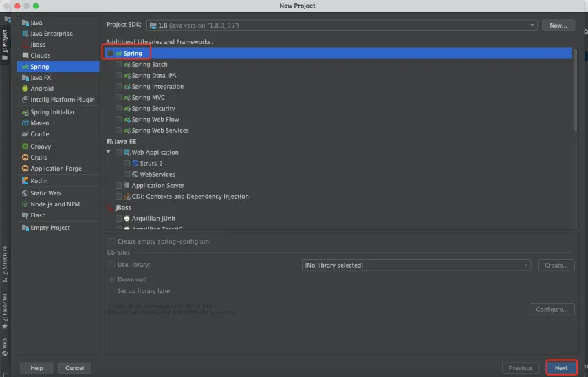Select the JBoss project type icon
The height and width of the screenshot is (377, 588).
pyautogui.click(x=25, y=45)
